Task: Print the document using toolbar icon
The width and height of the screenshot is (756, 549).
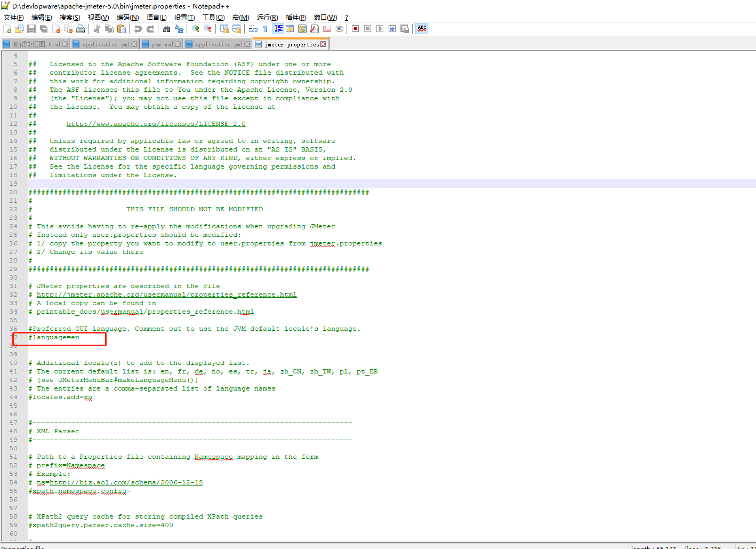Action: [81, 29]
